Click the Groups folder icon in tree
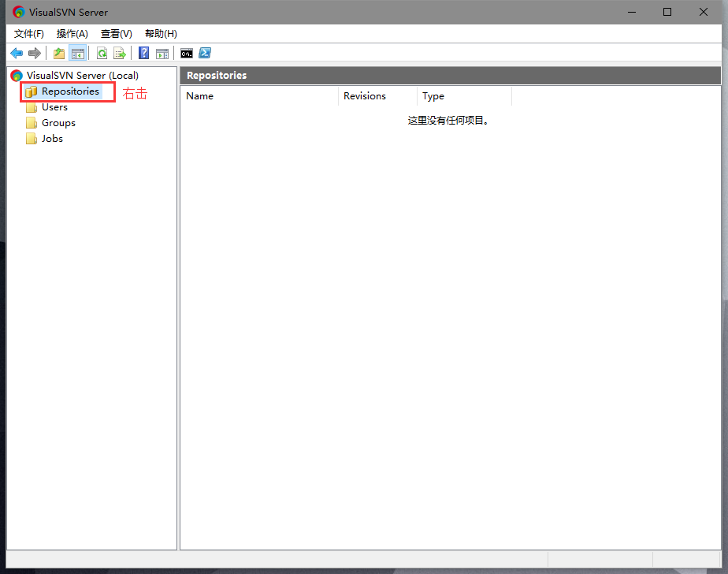 click(31, 123)
